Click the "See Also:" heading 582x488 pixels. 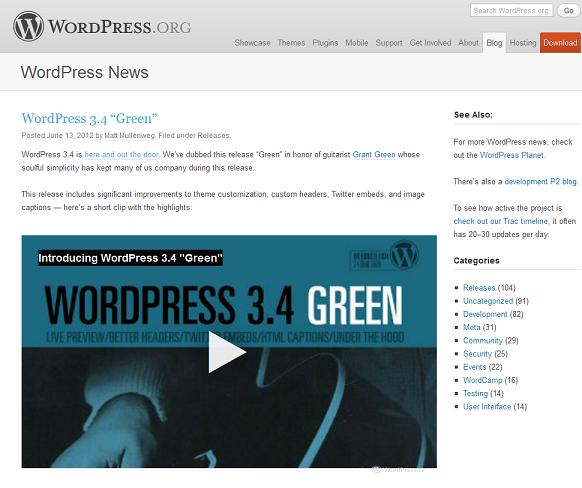[473, 115]
